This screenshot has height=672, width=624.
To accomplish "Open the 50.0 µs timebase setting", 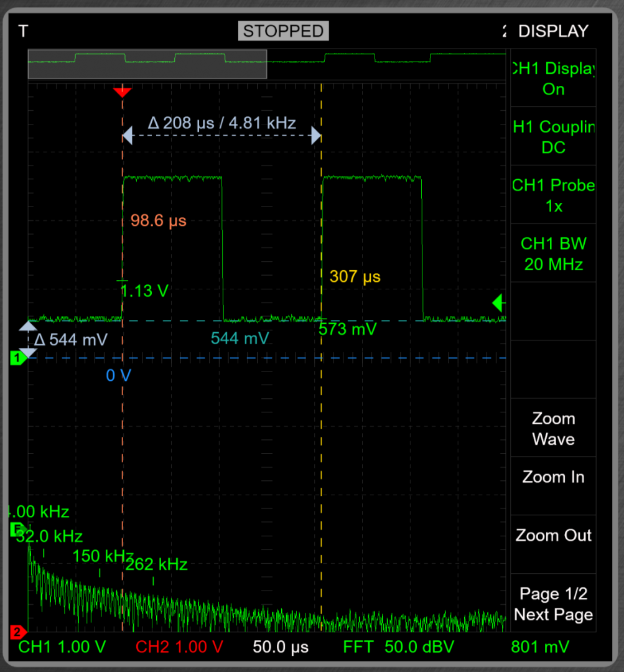I will (281, 647).
